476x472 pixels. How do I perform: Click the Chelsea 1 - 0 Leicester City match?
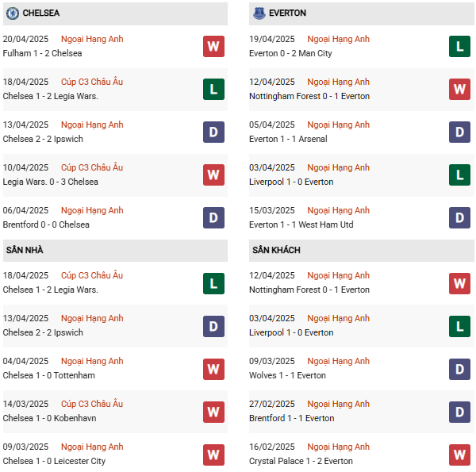pyautogui.click(x=54, y=461)
